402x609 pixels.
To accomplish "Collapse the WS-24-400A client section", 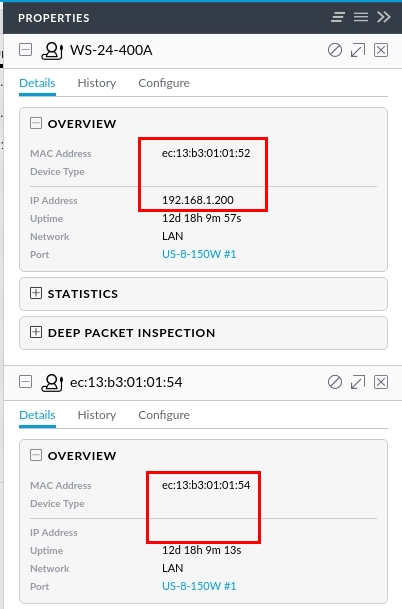I will 26,50.
